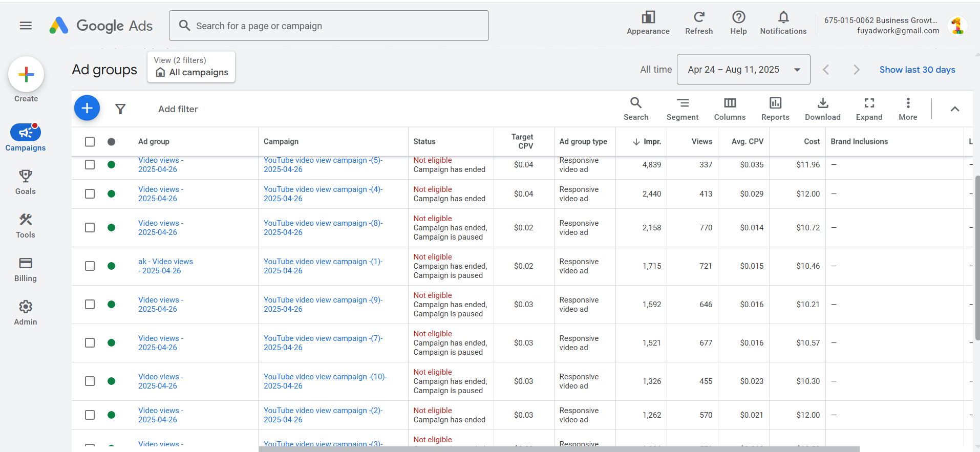The width and height of the screenshot is (980, 452).
Task: Click the Refresh icon
Action: (698, 17)
